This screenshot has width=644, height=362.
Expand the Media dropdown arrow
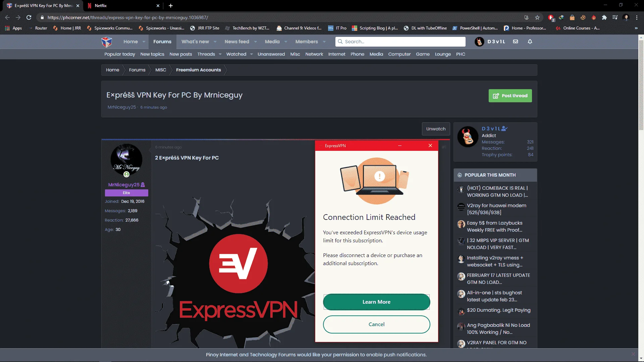[x=286, y=42]
